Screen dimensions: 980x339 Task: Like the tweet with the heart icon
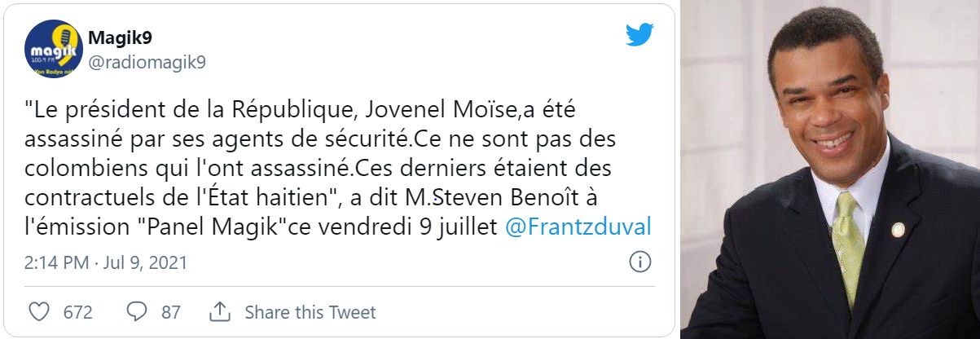pyautogui.click(x=39, y=312)
